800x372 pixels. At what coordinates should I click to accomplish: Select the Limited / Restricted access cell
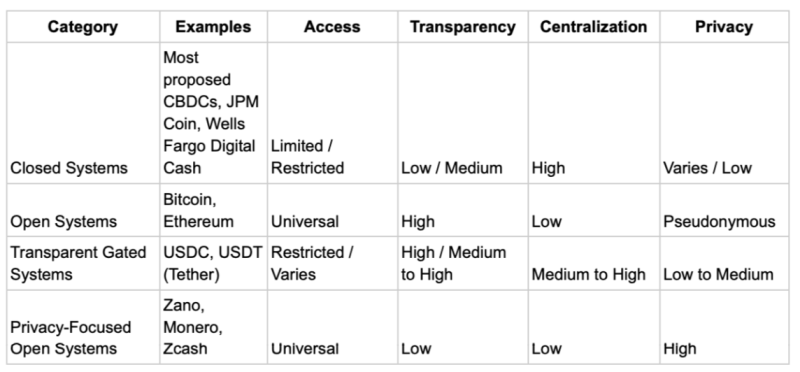click(332, 113)
